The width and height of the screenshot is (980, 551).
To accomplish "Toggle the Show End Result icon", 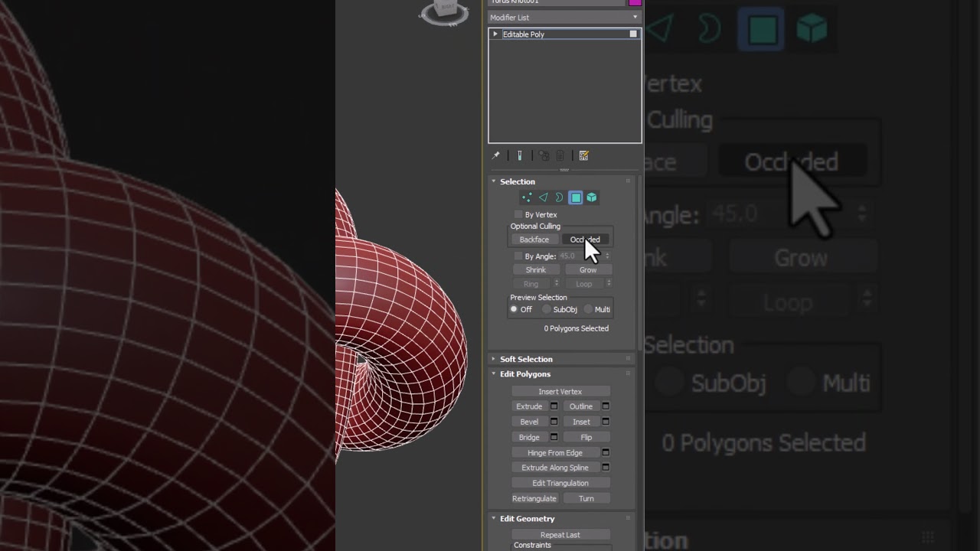I will click(520, 155).
